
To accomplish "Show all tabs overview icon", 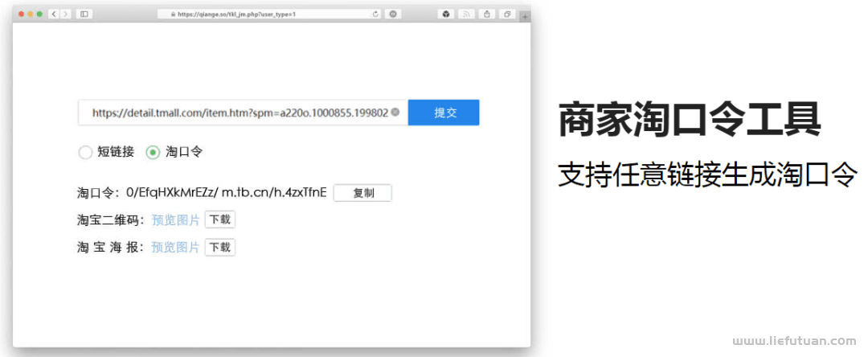I will [x=507, y=14].
